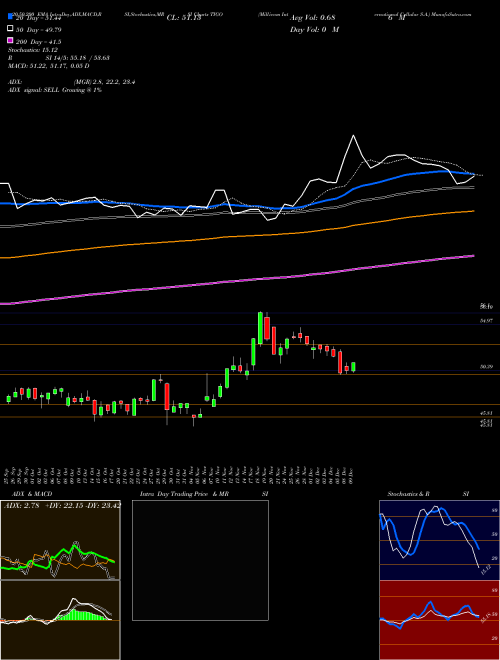Click the magenta 200-day moving average line
Viewport: 500px width, 660px height.
coord(237,282)
